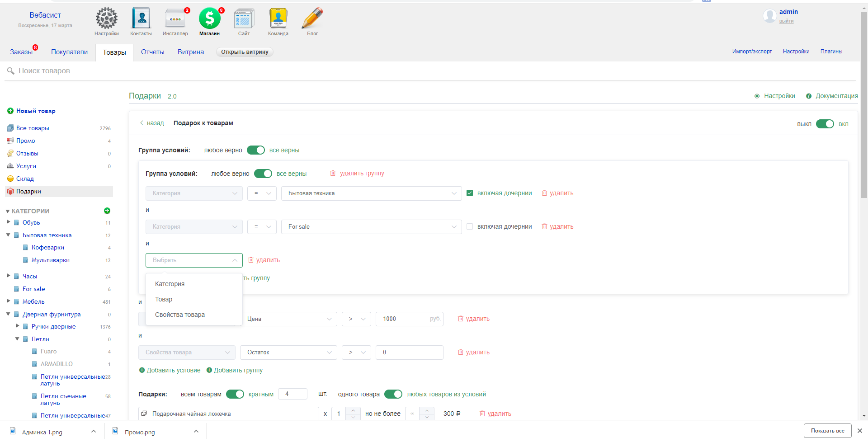
Task: Switch to the Отчеты tab
Action: point(153,52)
